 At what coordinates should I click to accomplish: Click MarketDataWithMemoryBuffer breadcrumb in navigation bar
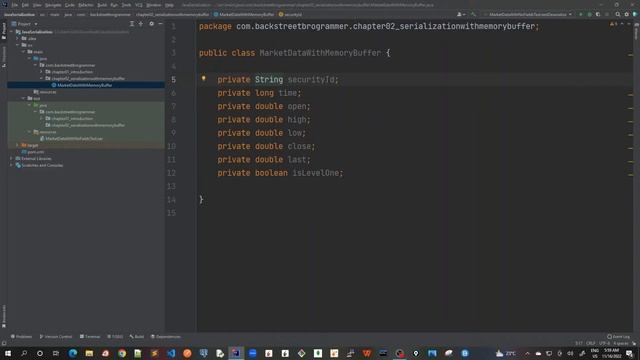[244, 14]
